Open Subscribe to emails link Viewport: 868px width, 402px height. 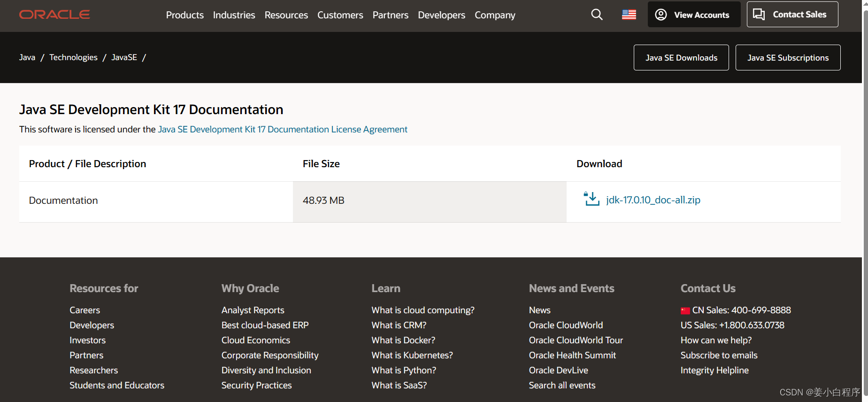(719, 355)
